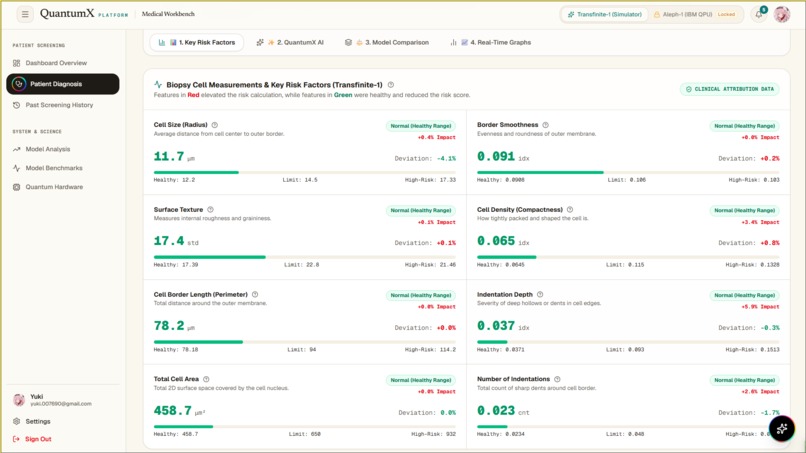
Task: Open the hamburger menu button
Action: (x=25, y=14)
